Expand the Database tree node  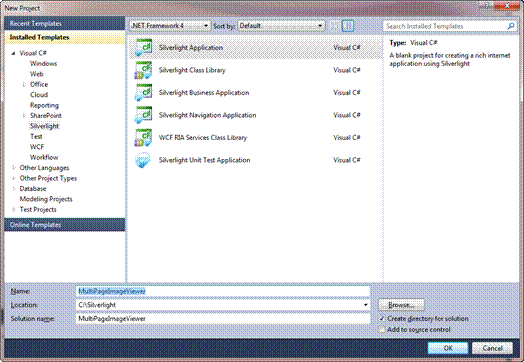pos(14,189)
